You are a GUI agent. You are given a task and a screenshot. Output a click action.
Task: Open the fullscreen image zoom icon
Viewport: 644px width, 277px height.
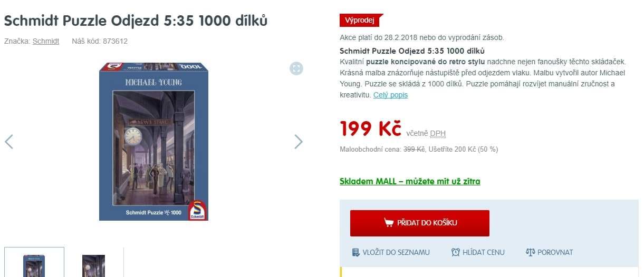click(296, 68)
